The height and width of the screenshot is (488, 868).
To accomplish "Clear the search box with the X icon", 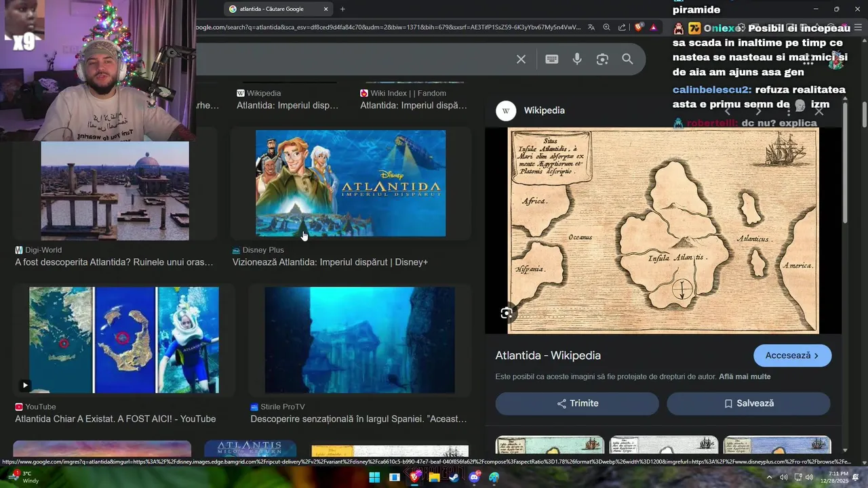I will (x=521, y=59).
